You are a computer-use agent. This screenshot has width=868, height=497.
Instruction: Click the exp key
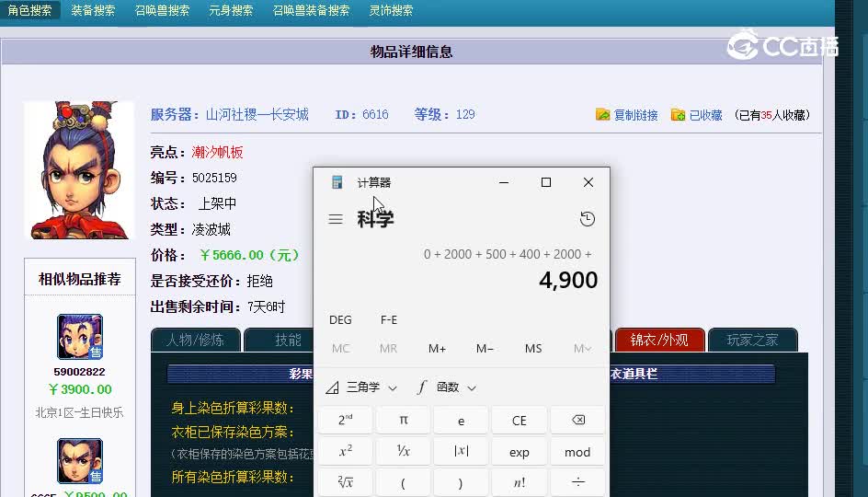point(519,451)
